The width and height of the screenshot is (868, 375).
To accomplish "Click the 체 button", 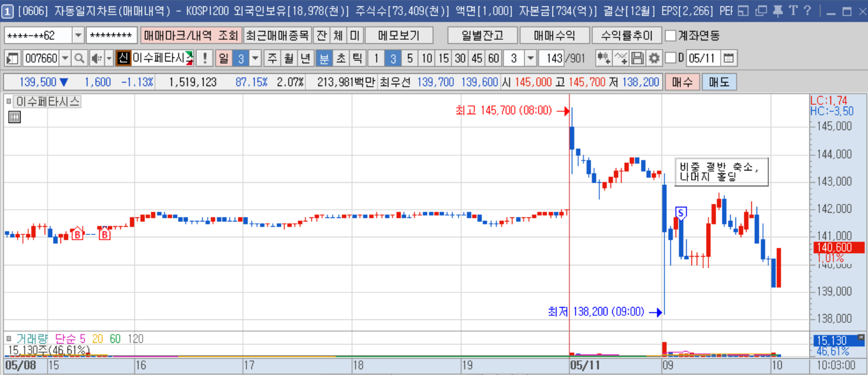I will click(338, 35).
